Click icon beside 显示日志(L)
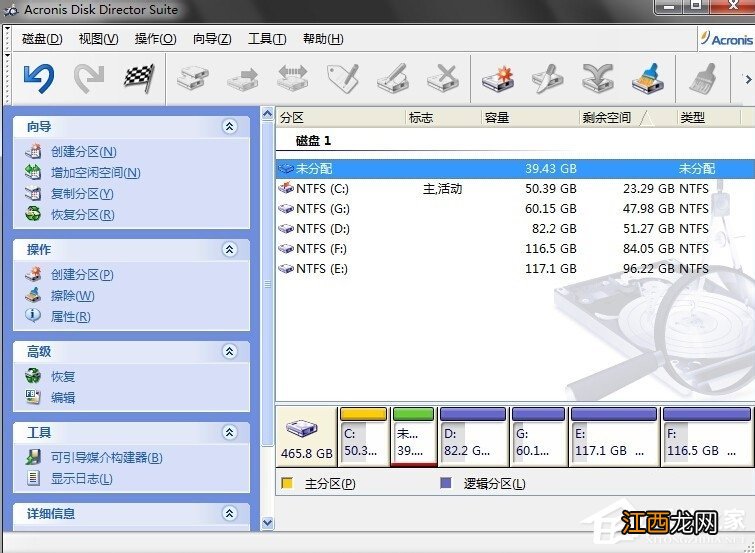The height and width of the screenshot is (553, 755). click(33, 478)
